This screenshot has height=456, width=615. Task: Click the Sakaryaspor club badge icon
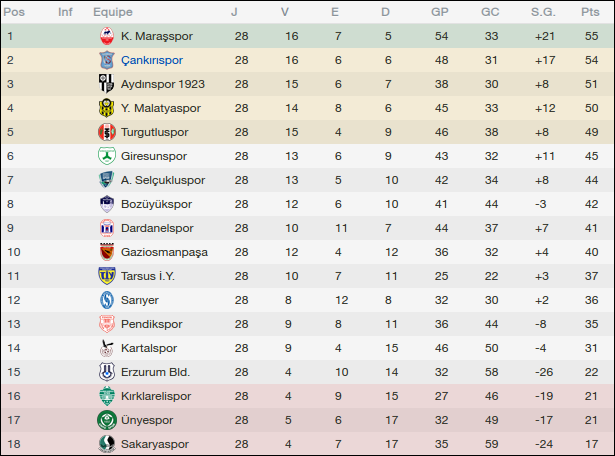click(107, 444)
